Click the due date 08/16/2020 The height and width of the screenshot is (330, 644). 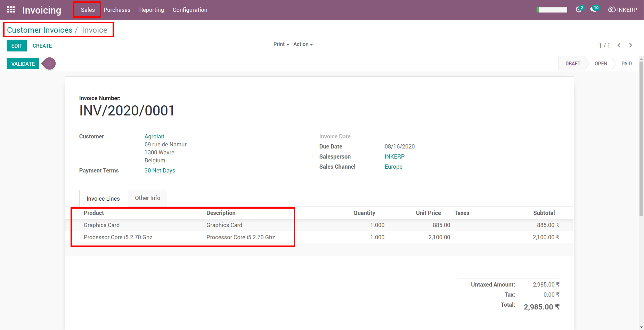point(400,146)
